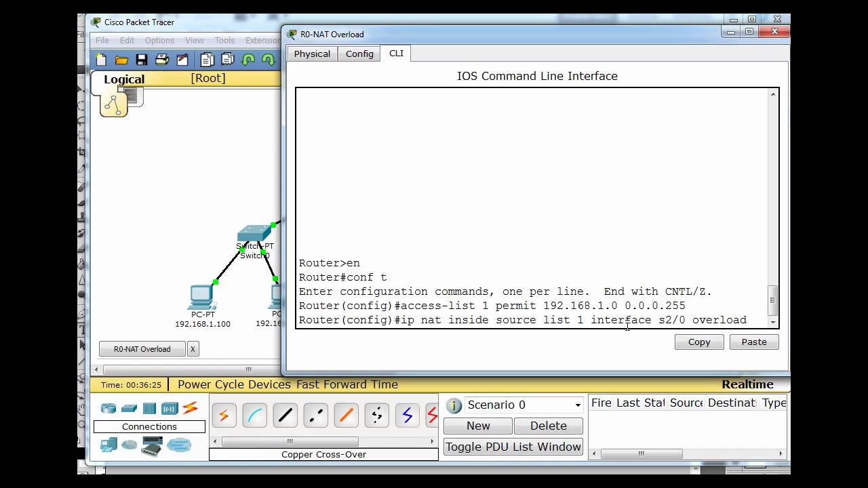Click CLI terminal vertical scrollbar thumb
The image size is (868, 488).
tap(772, 300)
